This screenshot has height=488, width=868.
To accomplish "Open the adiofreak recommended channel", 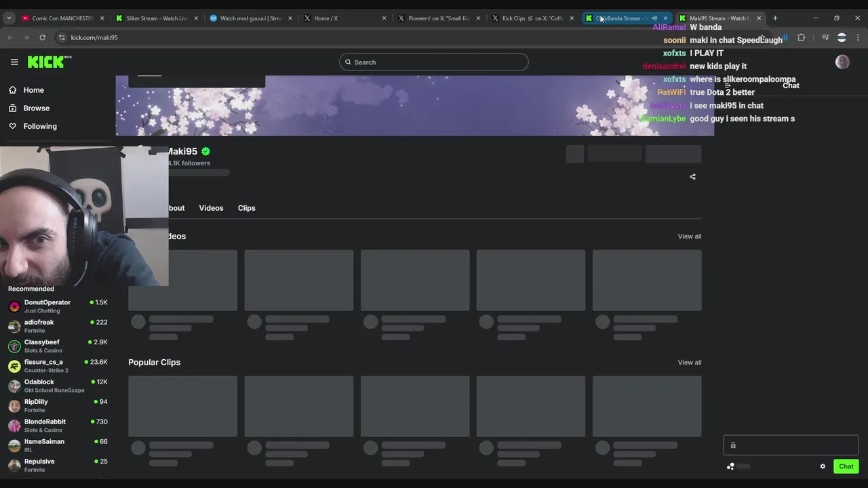I will click(58, 326).
